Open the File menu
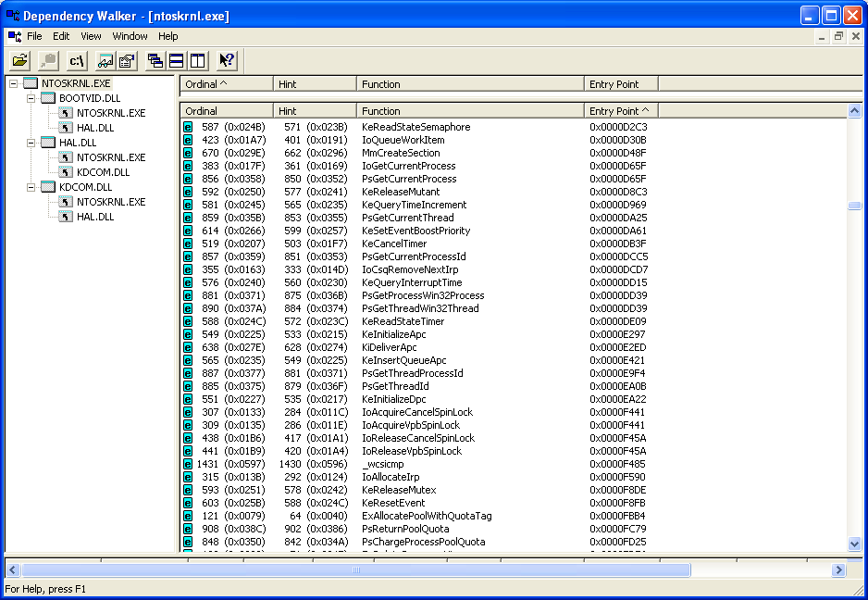 [x=34, y=36]
